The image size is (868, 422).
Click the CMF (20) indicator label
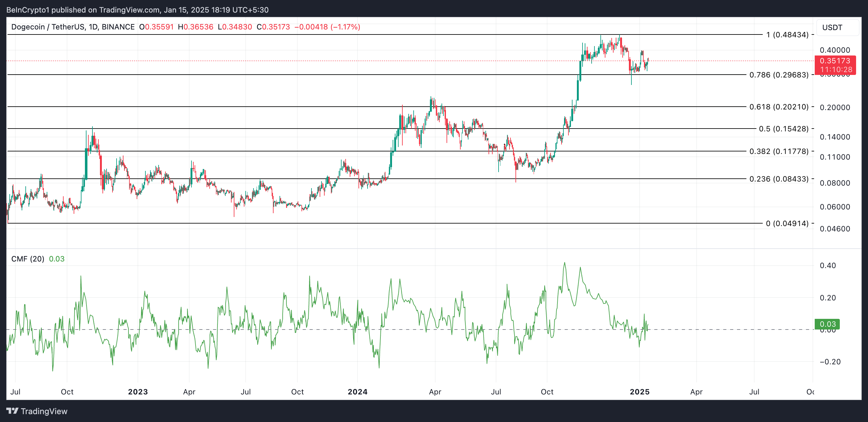28,259
